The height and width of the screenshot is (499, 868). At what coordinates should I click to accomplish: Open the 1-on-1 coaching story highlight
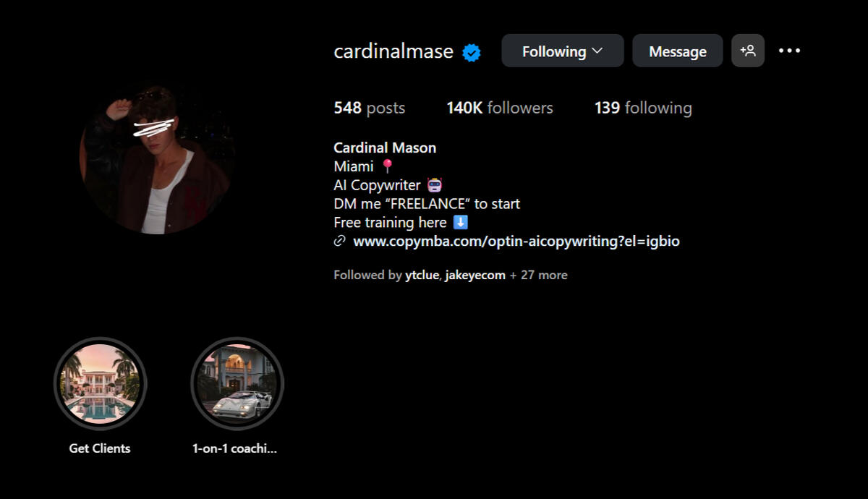tap(237, 383)
